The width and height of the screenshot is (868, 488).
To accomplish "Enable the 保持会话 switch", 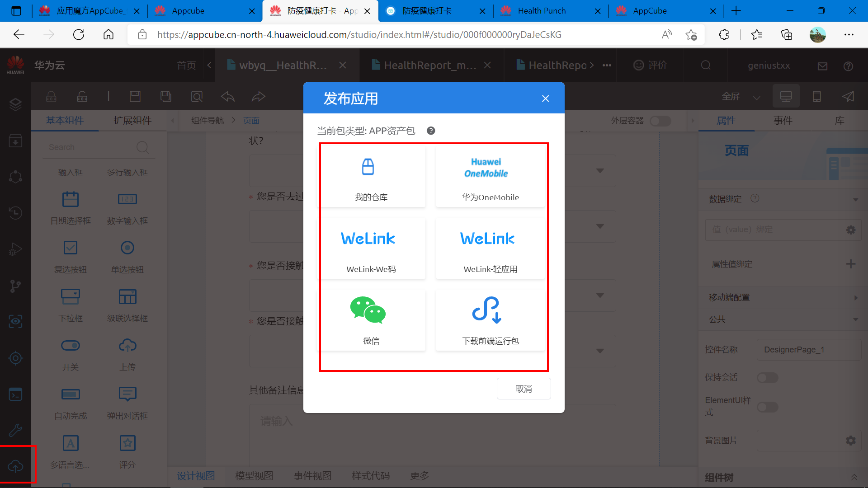I will point(767,377).
